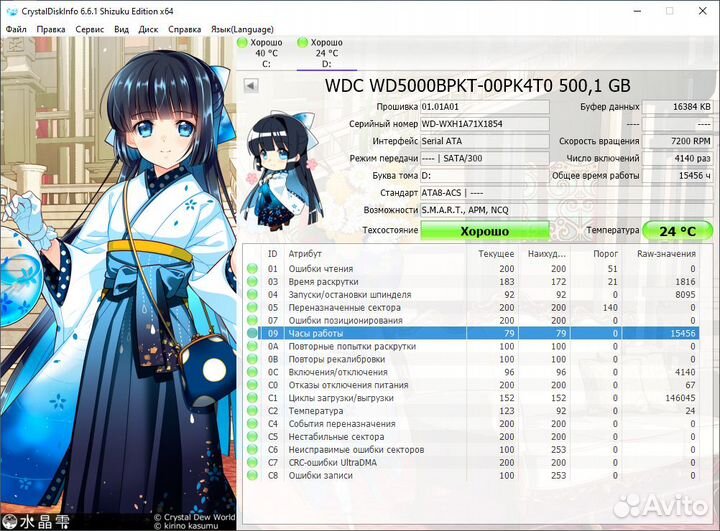Click the drive letter field D:
This screenshot has height=531, width=720.
pos(485,175)
